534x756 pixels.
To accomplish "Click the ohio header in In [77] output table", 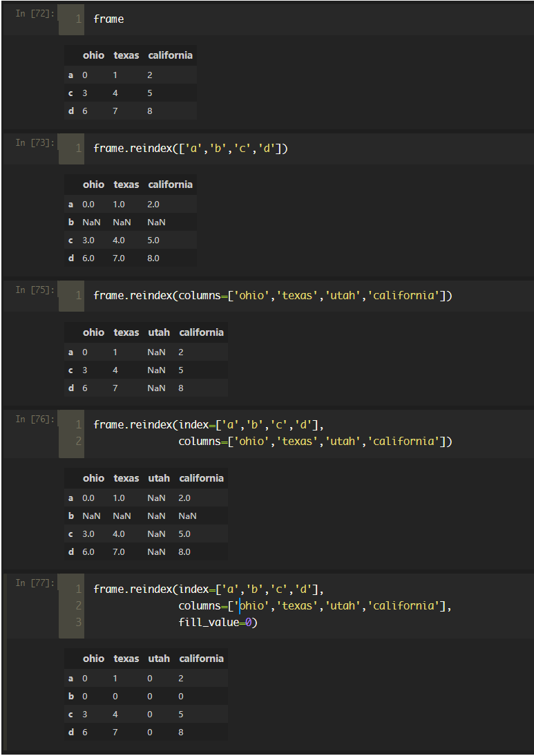I will click(x=93, y=659).
